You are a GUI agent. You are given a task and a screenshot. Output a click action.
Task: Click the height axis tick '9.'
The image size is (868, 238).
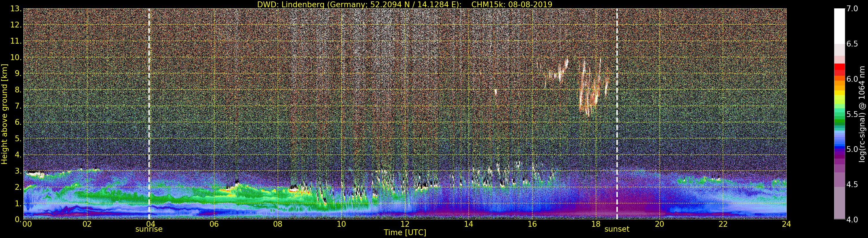point(18,73)
